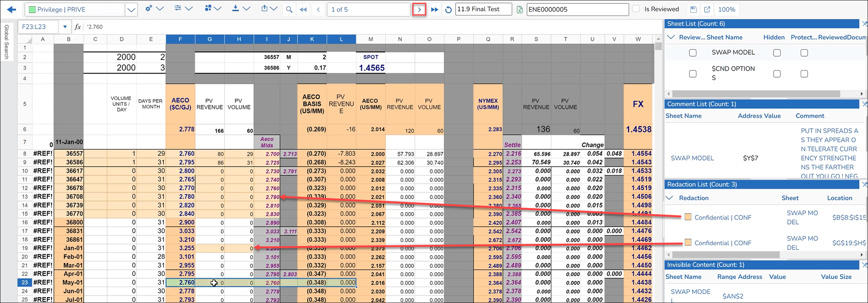Click the open-in-new-window icon
Viewport: 868px width, 303px height.
click(707, 10)
